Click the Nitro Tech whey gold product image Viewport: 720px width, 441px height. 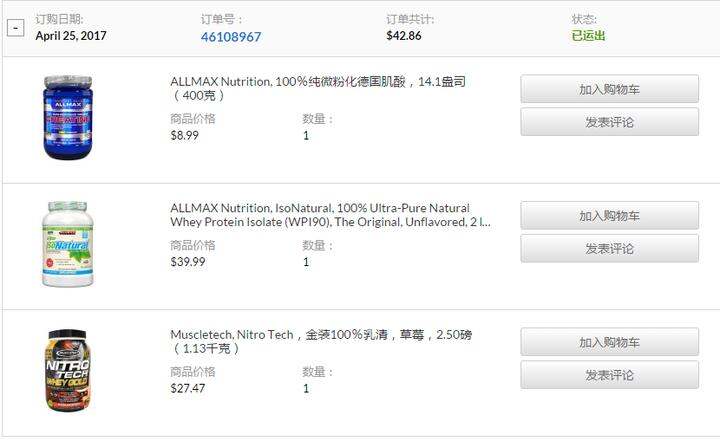[x=68, y=370]
